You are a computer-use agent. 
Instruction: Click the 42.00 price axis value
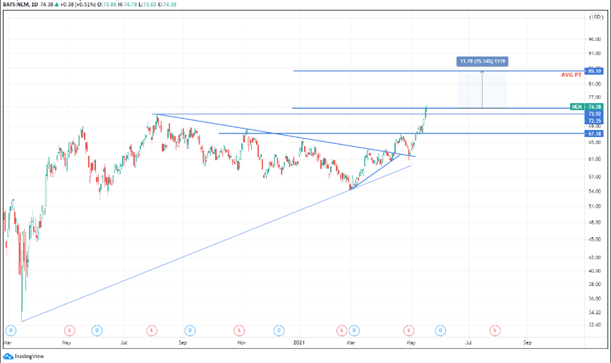[595, 257]
